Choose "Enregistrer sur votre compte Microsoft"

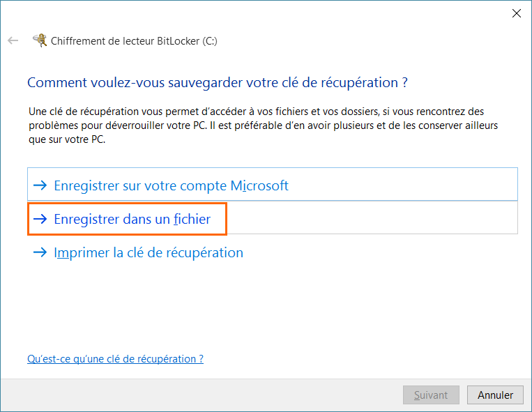pyautogui.click(x=171, y=185)
